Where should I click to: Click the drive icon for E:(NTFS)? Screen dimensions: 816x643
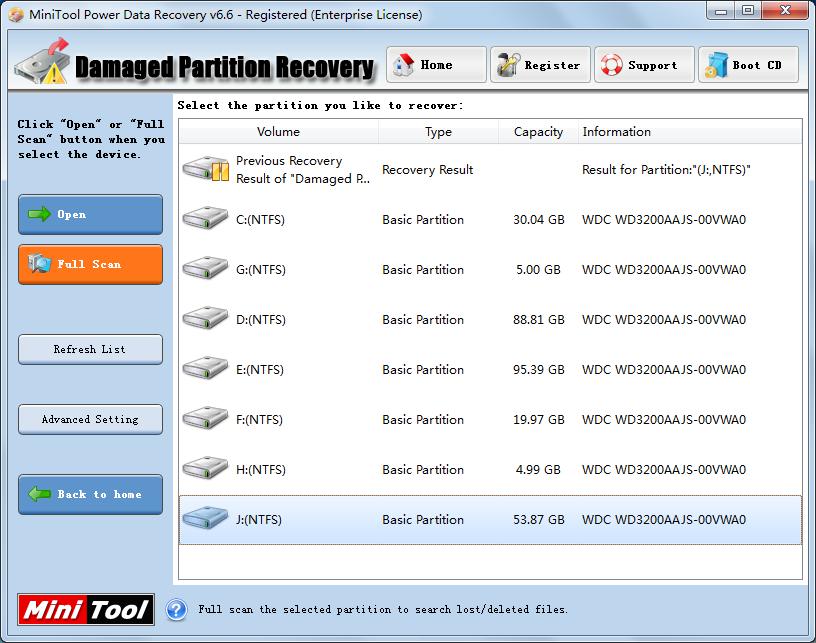[x=205, y=367]
